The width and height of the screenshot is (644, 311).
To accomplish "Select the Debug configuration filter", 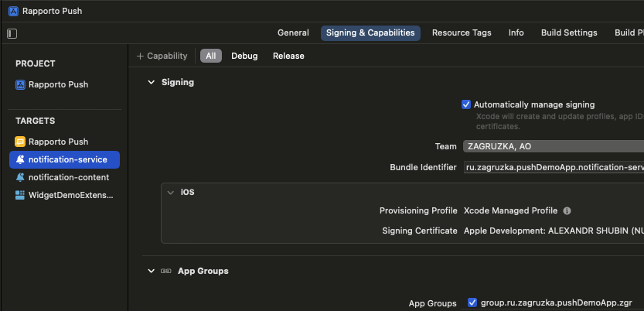I will click(244, 56).
